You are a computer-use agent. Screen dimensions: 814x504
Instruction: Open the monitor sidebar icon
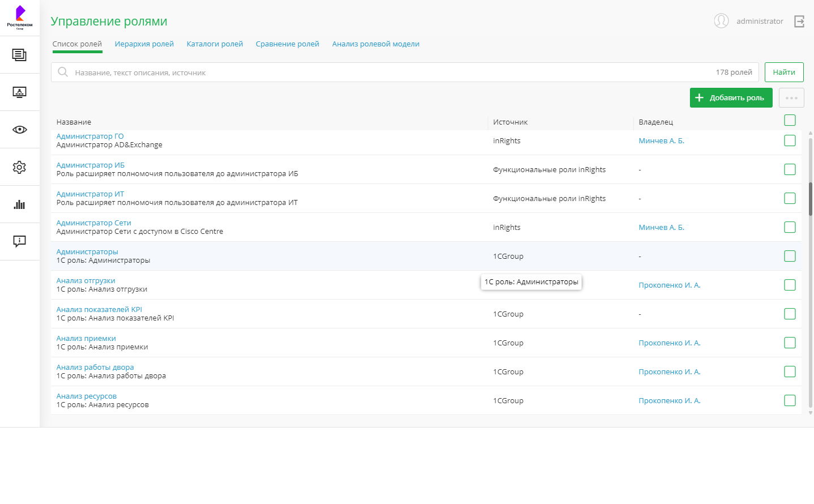tap(19, 92)
